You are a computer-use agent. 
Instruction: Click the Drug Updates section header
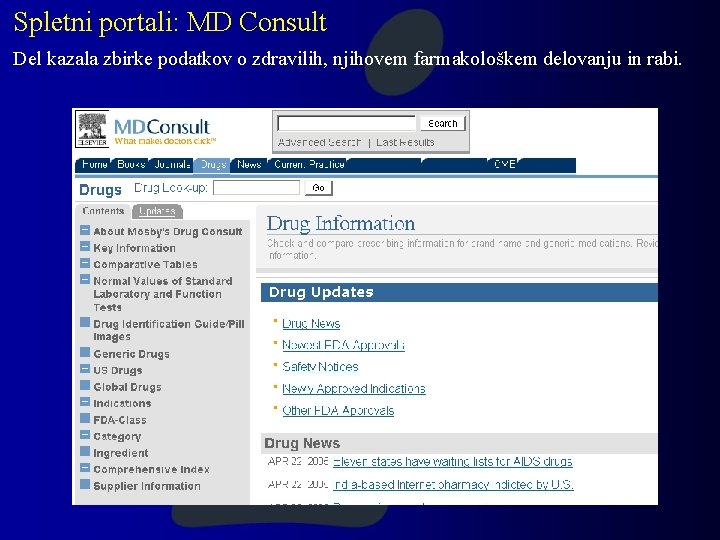tap(459, 292)
